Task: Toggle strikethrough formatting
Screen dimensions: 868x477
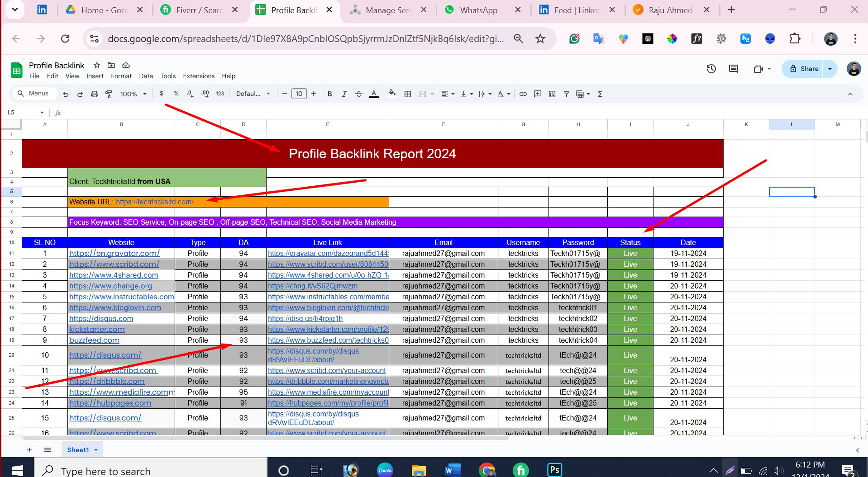Action: click(358, 94)
